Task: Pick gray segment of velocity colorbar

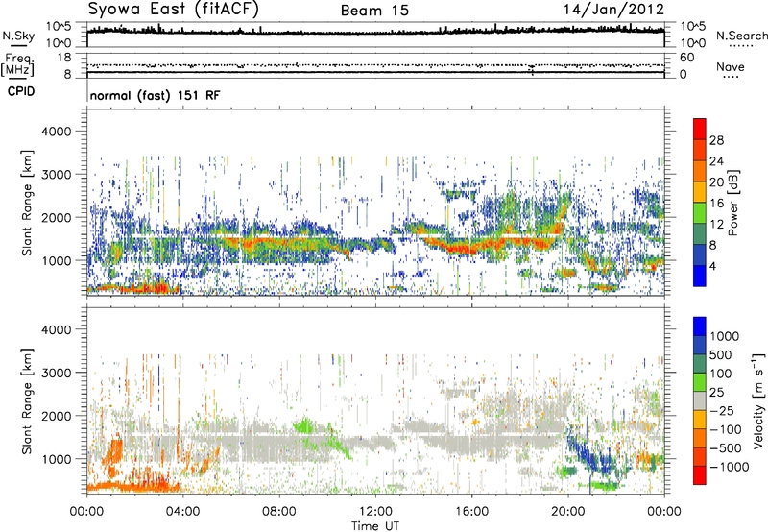Action: click(x=700, y=401)
